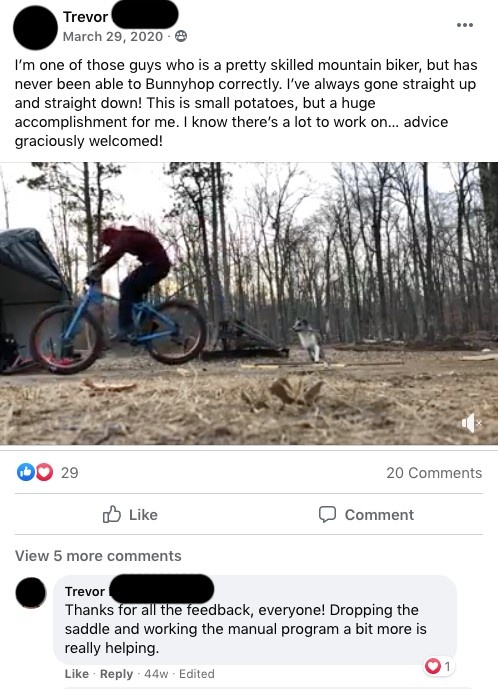Like Trevor's thank-you comment
The image size is (498, 700).
(x=77, y=674)
